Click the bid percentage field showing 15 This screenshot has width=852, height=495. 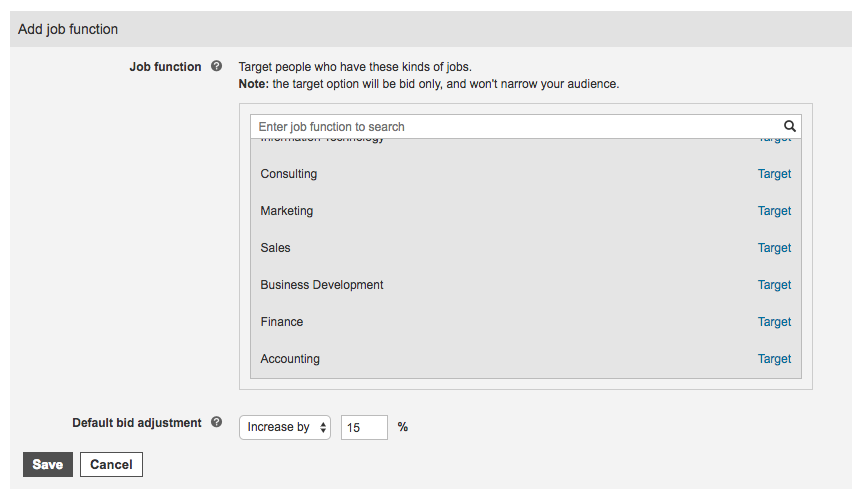coord(364,427)
